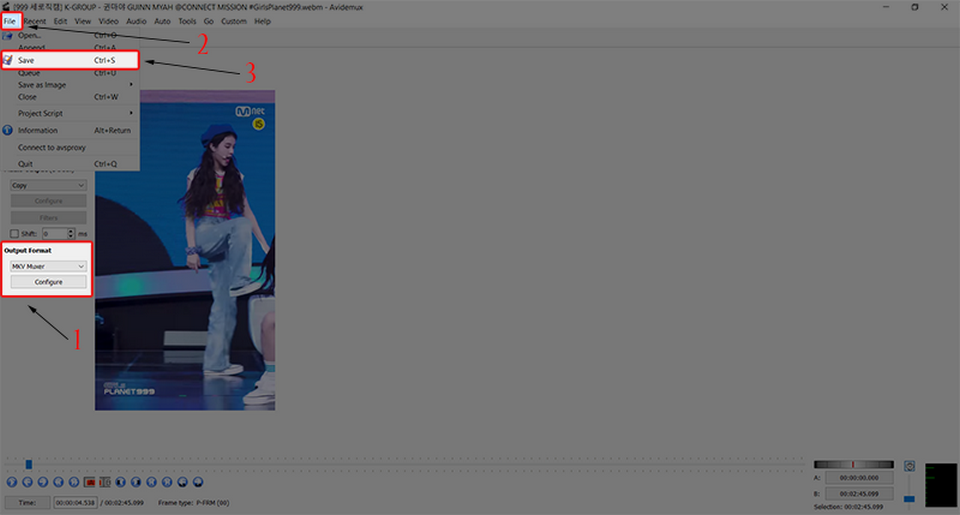Open the Help menu
The height and width of the screenshot is (515, 960).
click(263, 21)
